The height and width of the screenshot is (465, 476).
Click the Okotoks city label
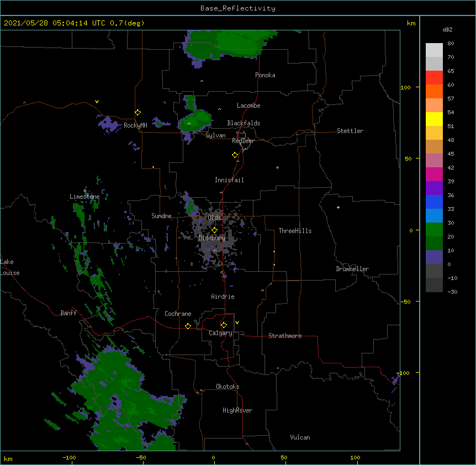pyautogui.click(x=228, y=387)
